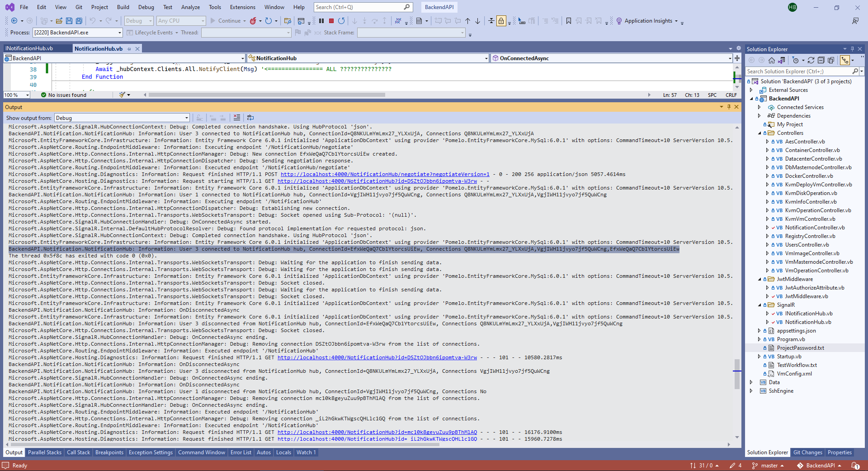The height and width of the screenshot is (471, 868).
Task: Unpin the Output window
Action: pyautogui.click(x=729, y=107)
